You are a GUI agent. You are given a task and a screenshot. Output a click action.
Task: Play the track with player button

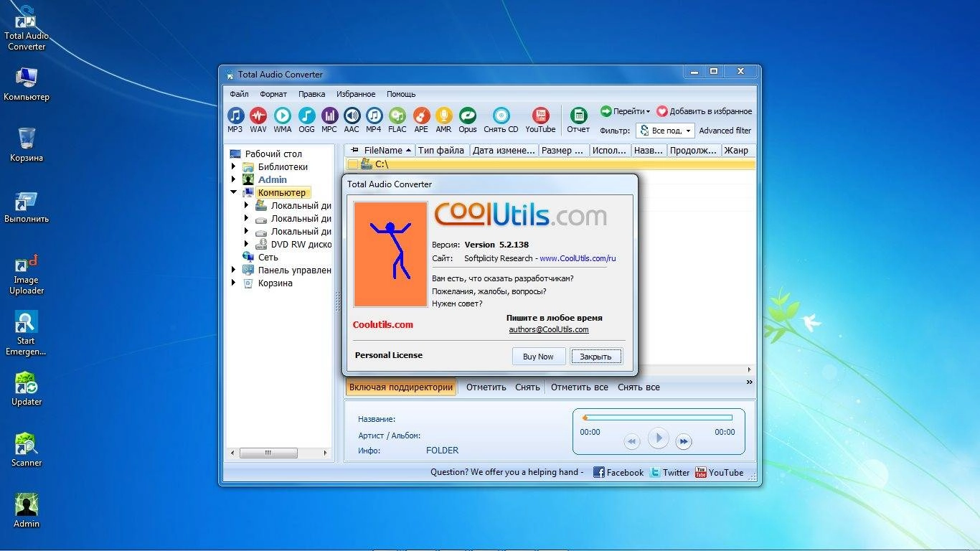(658, 438)
